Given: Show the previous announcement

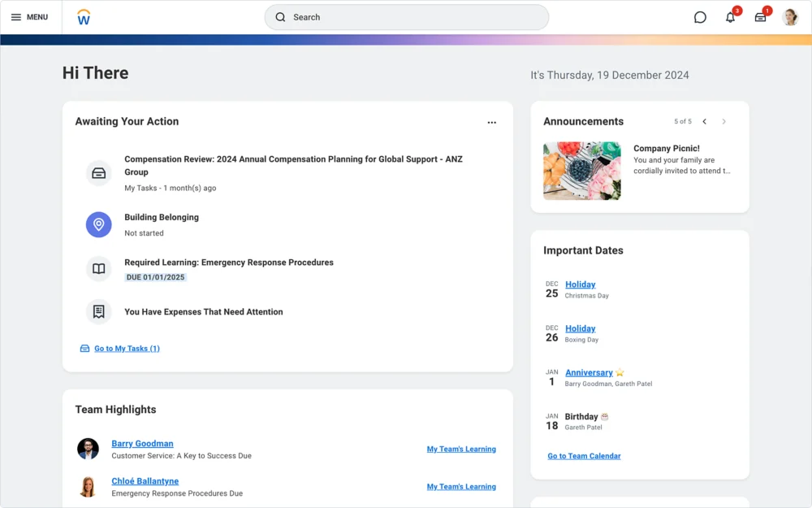Looking at the screenshot, I should [x=704, y=121].
